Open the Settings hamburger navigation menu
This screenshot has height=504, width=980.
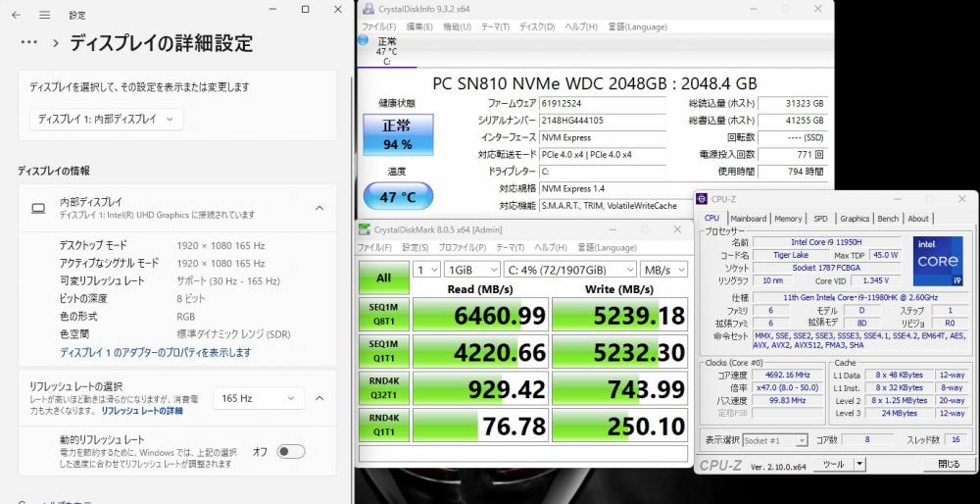pyautogui.click(x=44, y=15)
